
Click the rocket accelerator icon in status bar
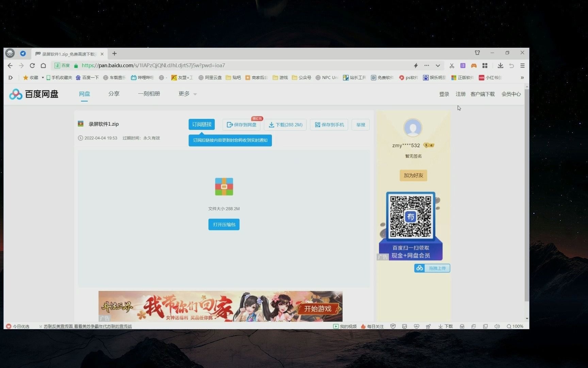tap(428, 326)
